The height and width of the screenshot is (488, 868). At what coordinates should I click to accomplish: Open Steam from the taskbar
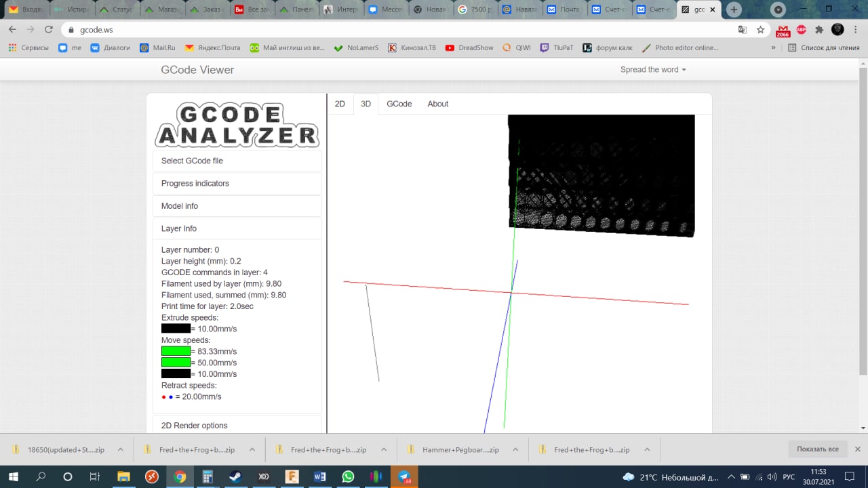tap(235, 476)
